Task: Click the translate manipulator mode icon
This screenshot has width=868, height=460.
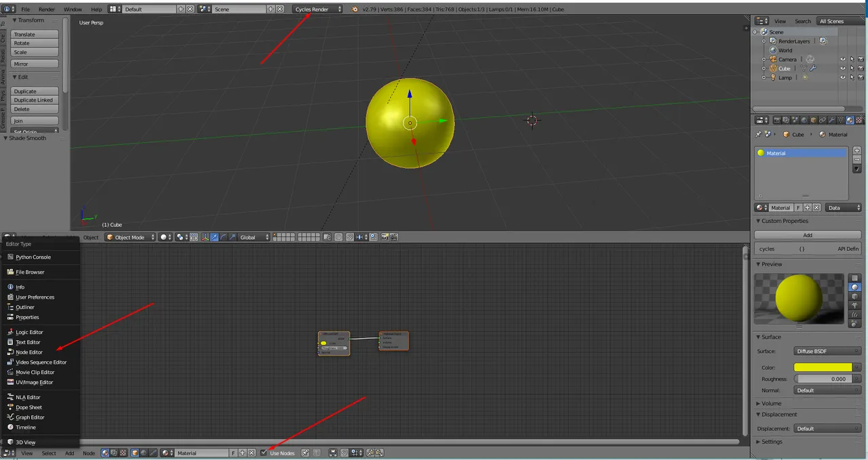Action: point(214,237)
